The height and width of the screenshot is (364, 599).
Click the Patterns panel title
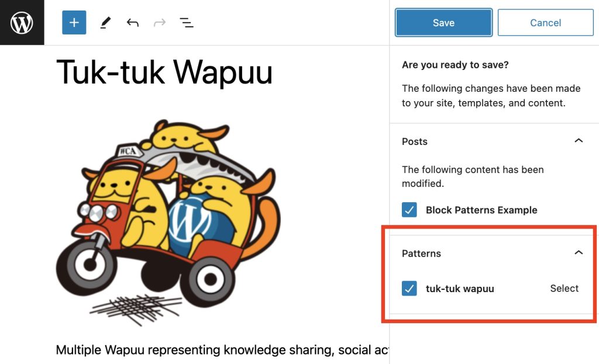[421, 254]
